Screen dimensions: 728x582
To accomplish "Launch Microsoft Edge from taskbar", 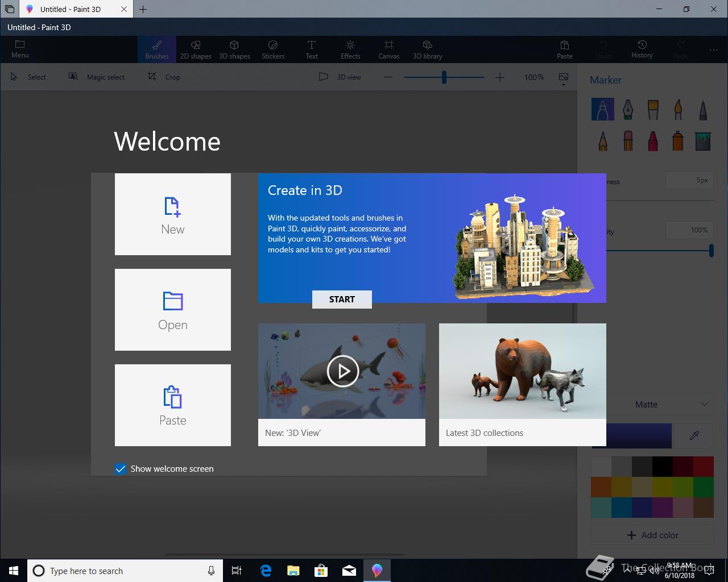I will (x=266, y=571).
